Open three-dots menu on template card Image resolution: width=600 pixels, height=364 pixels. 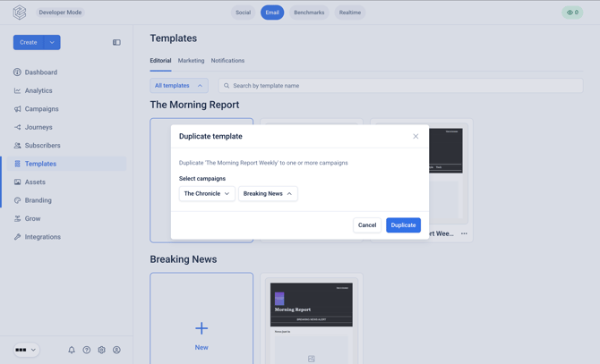pos(464,233)
